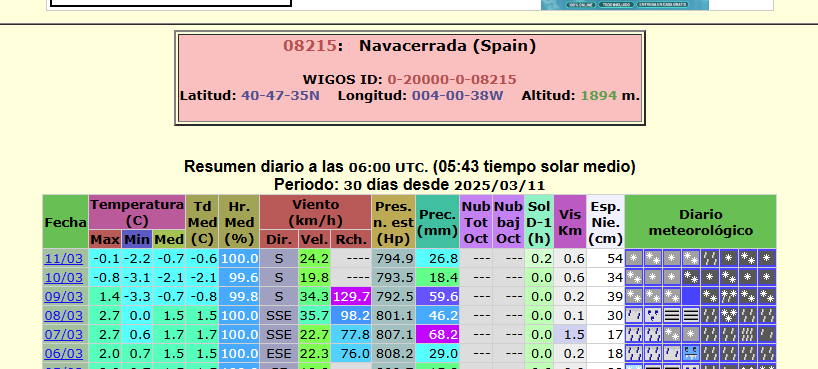Click the 59.6 precipitation value in the 09/03 row
The width and height of the screenshot is (818, 369).
pos(438,296)
